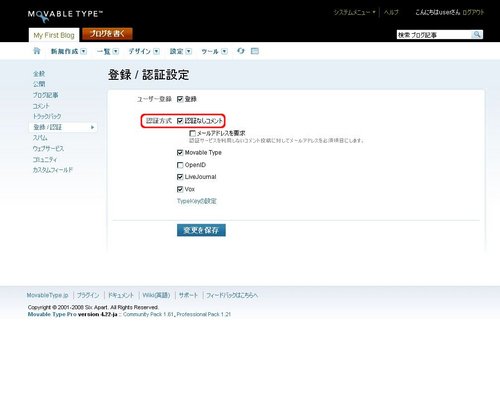The image size is (500, 394).
Task: Enable the OpenID checkbox
Action: (x=180, y=165)
